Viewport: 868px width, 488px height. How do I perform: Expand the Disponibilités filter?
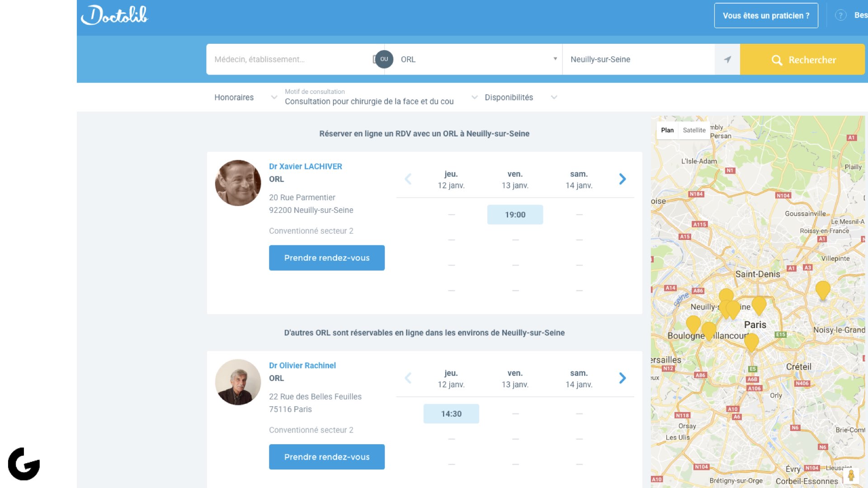[520, 97]
